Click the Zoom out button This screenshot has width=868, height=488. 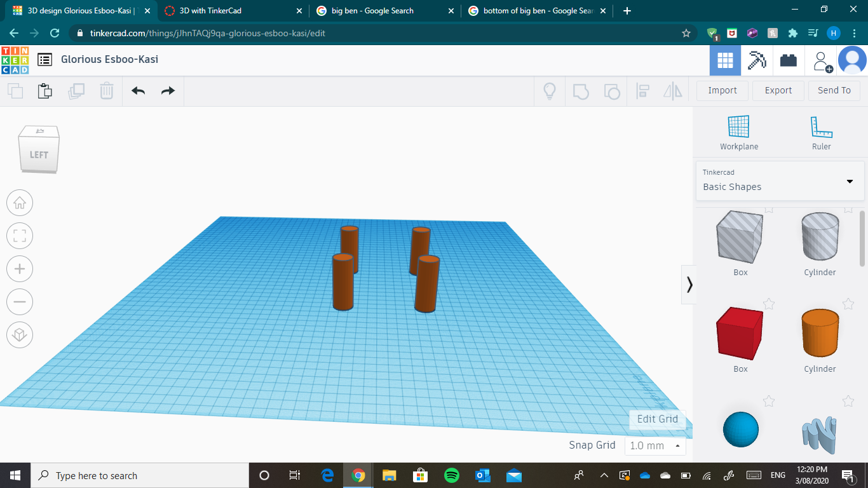20,302
